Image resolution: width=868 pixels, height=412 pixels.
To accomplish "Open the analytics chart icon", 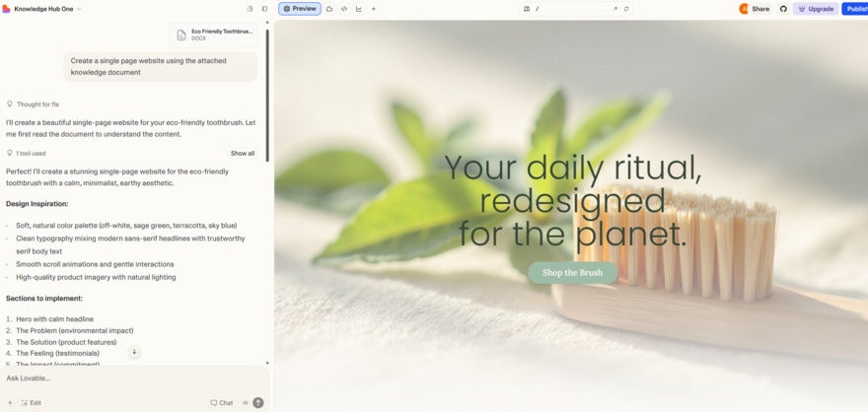I will pos(359,9).
